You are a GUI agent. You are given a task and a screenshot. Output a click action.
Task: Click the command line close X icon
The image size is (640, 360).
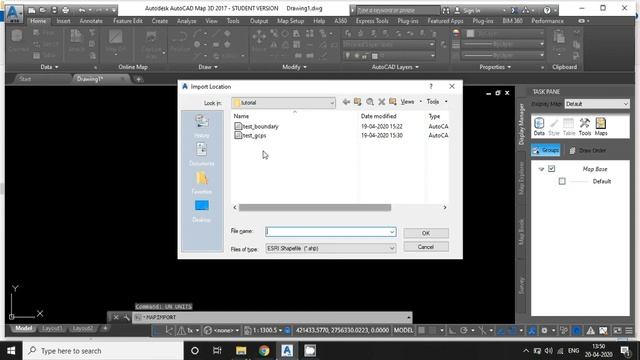[116, 317]
